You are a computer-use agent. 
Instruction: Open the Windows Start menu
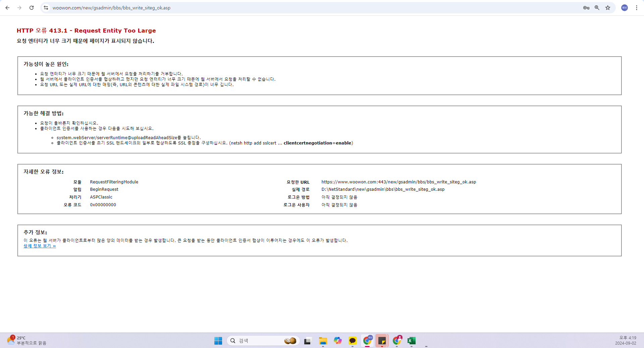click(x=218, y=341)
